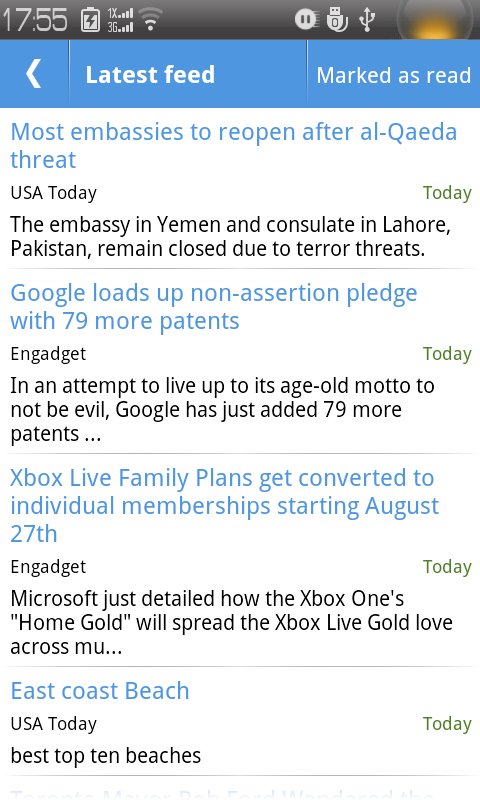Tap the embassy in Yemen summary text
The image size is (480, 800).
[231, 236]
